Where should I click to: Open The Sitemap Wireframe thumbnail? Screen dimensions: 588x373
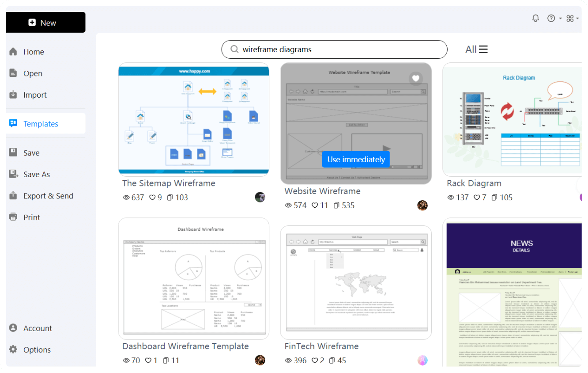(194, 120)
